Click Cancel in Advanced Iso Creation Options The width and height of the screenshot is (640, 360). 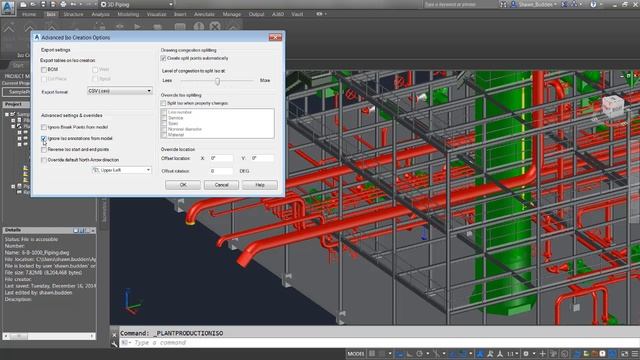click(222, 185)
